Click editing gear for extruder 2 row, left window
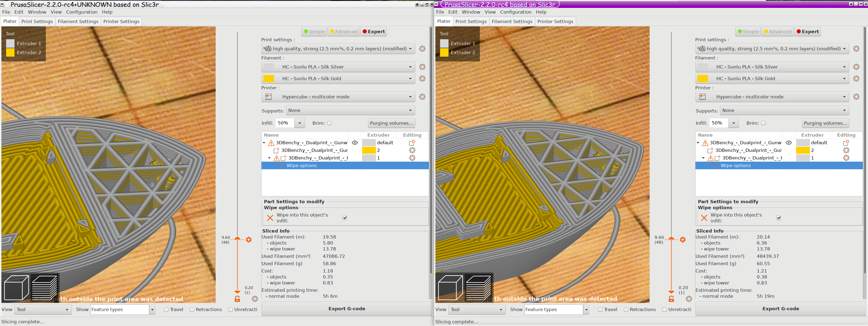The width and height of the screenshot is (868, 326). [x=412, y=150]
